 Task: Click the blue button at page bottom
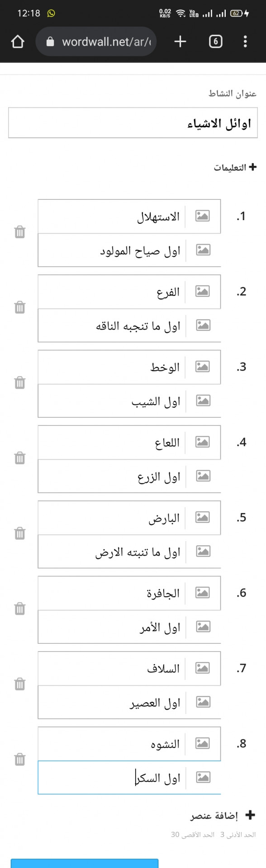pos(85,863)
